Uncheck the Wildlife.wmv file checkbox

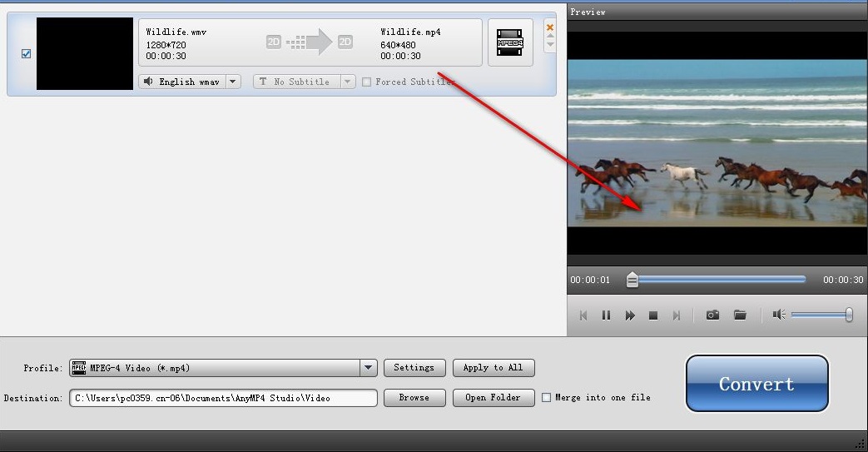click(x=26, y=54)
